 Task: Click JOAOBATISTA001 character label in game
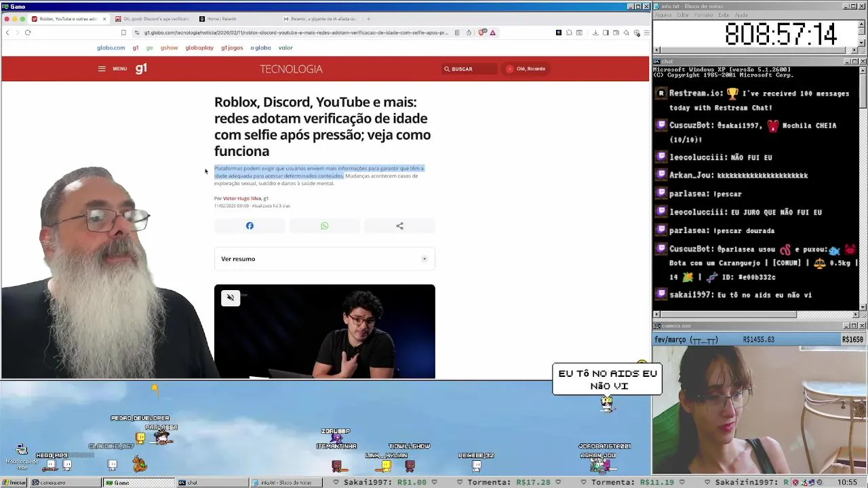pyautogui.click(x=605, y=446)
